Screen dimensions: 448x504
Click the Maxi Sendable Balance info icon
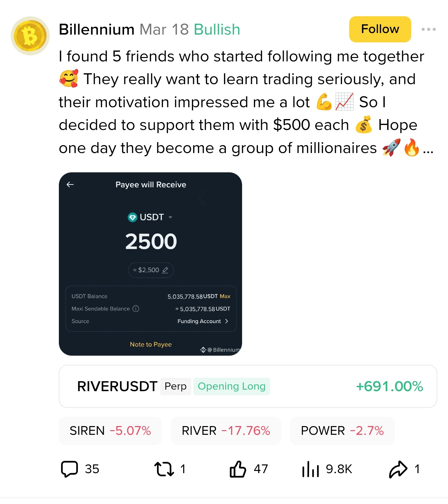pos(136,309)
